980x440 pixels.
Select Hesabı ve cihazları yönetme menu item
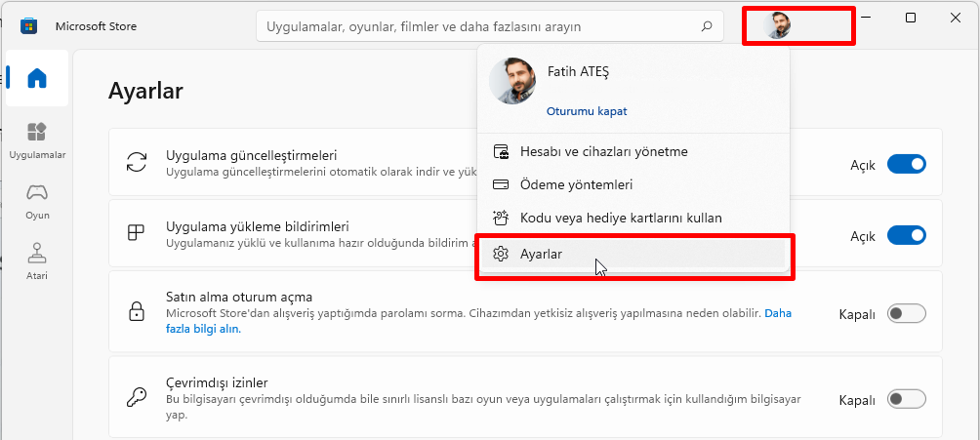coord(633,151)
